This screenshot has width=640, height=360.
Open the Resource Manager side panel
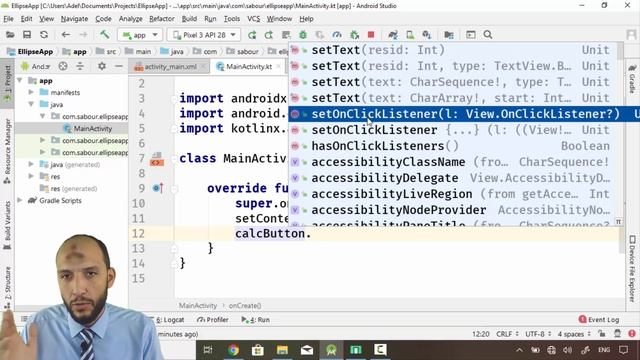[x=7, y=151]
